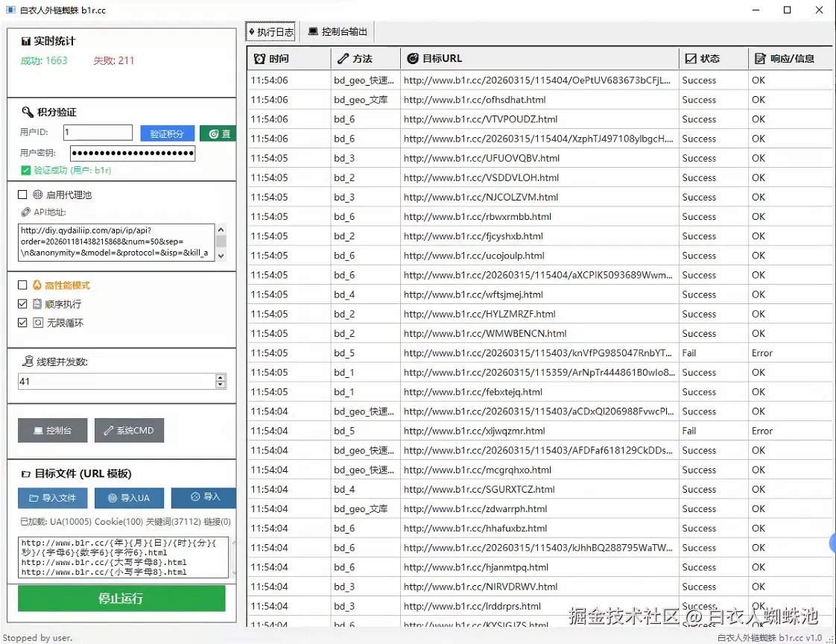Focus the 用户密钥 password field

132,153
